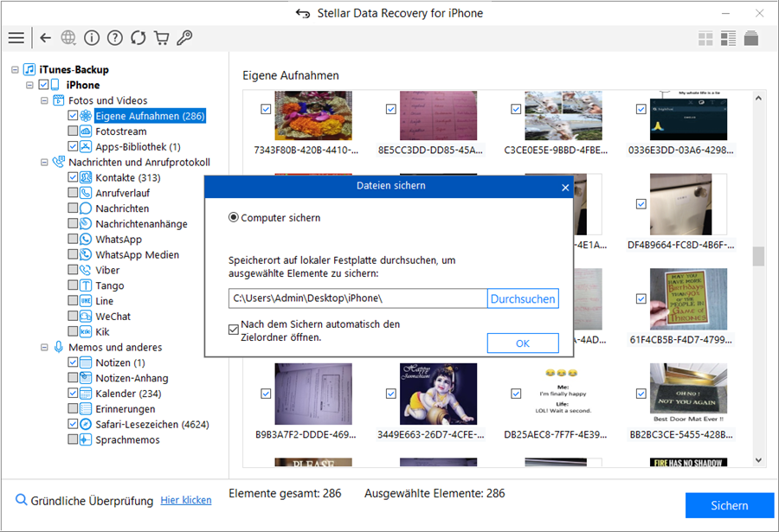Enable the Fotostream checkbox
This screenshot has height=532, width=779.
click(x=73, y=131)
